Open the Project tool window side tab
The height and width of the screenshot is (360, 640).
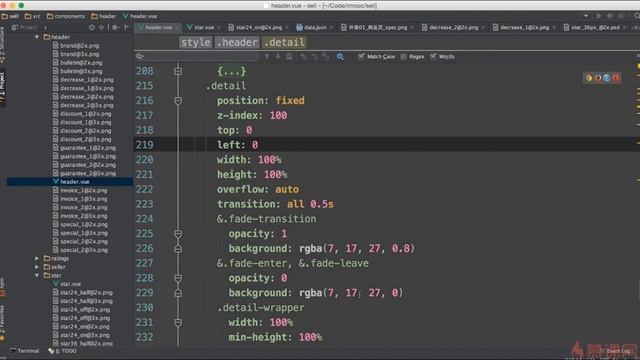point(2,88)
